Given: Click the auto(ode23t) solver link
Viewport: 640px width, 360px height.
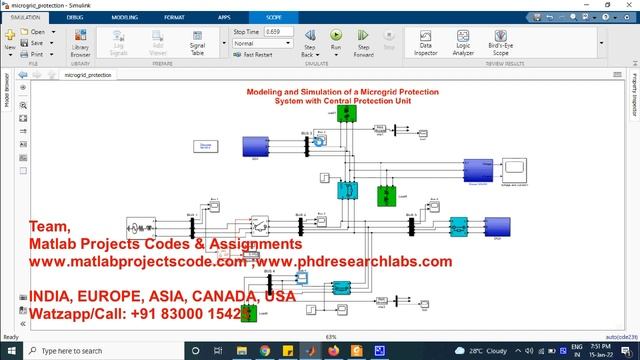Looking at the screenshot, I should [621, 337].
